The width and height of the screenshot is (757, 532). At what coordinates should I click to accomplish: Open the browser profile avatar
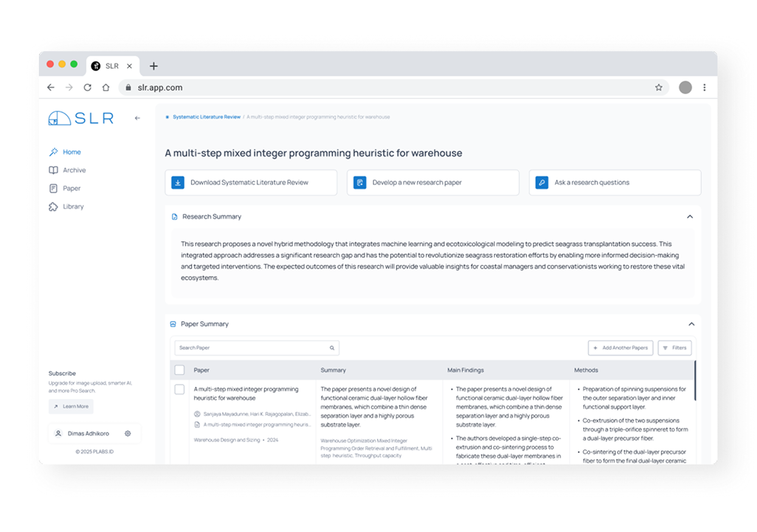(685, 88)
